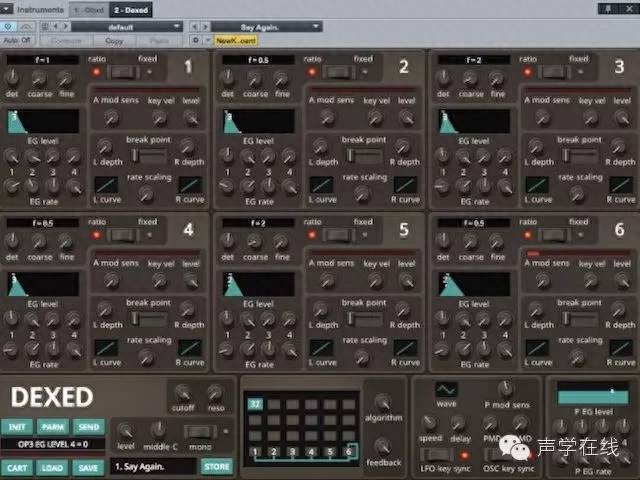Click the middle C knob
The width and height of the screenshot is (640, 480).
point(158,431)
